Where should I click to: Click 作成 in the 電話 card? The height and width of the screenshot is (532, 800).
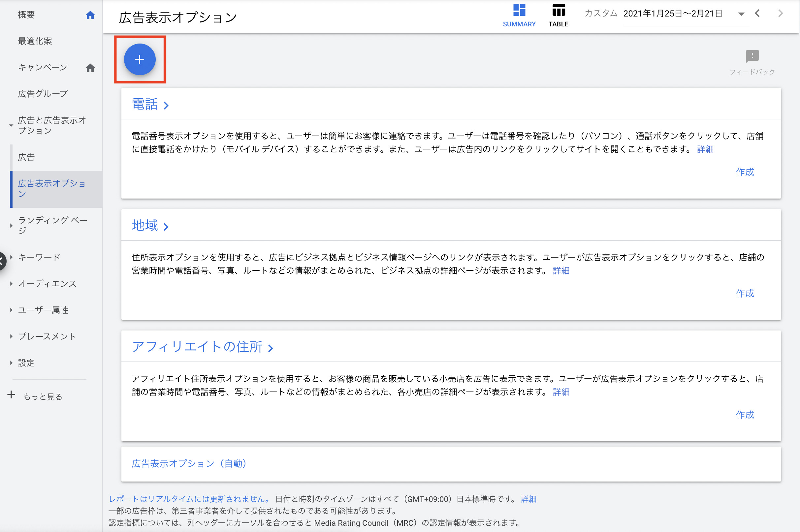pyautogui.click(x=744, y=172)
